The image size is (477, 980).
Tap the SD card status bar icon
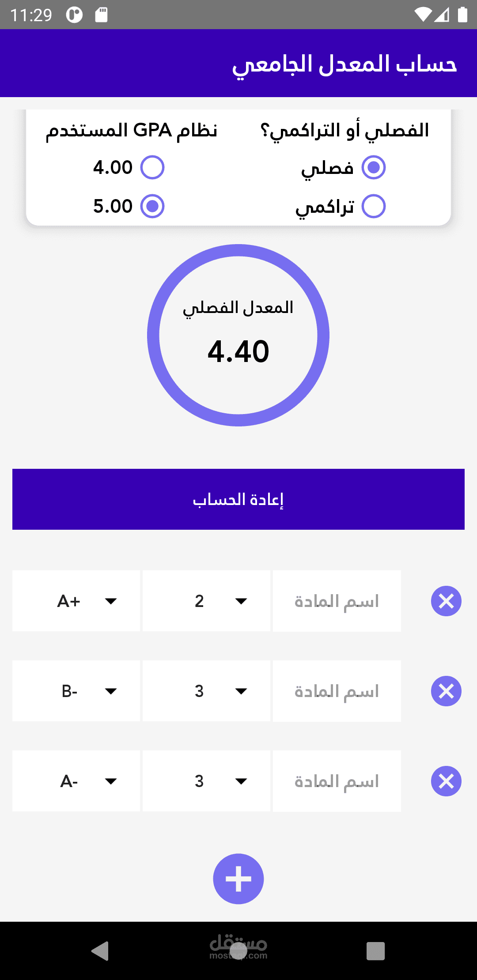101,15
